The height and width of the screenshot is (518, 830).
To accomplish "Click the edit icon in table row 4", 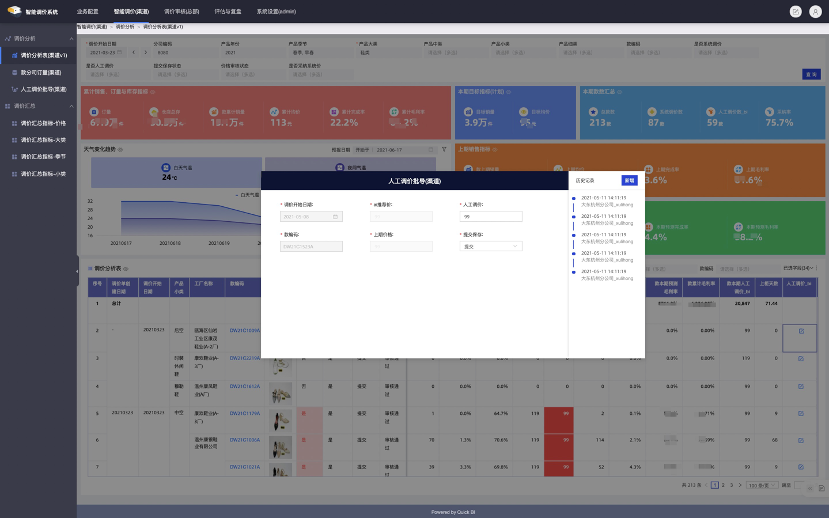I will [x=800, y=386].
